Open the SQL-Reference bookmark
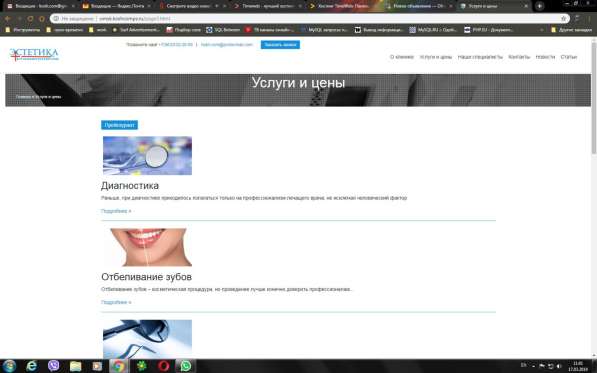This screenshot has height=373, width=597. [x=223, y=29]
